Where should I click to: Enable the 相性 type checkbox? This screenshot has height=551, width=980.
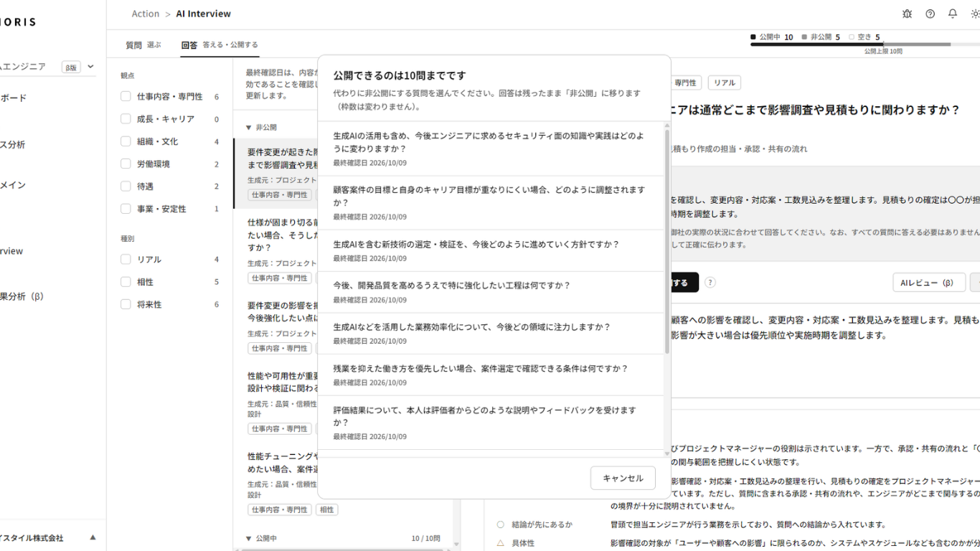(126, 282)
